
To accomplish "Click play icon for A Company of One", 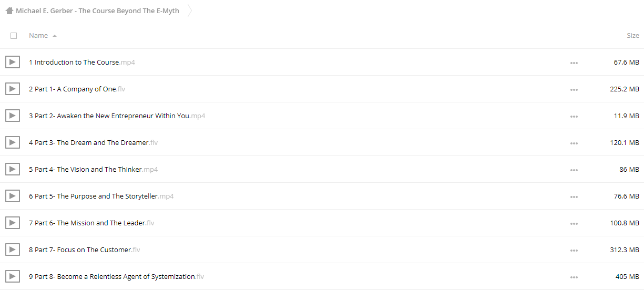I will pyautogui.click(x=13, y=89).
